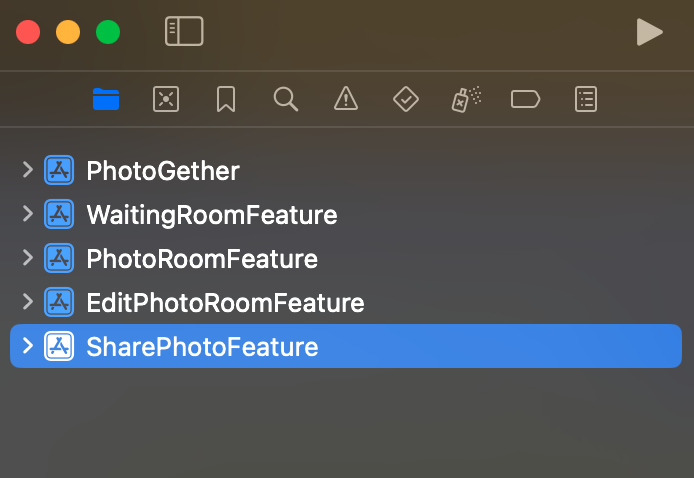Image resolution: width=694 pixels, height=478 pixels.
Task: Open the Debug navigator spray icon
Action: pyautogui.click(x=465, y=98)
